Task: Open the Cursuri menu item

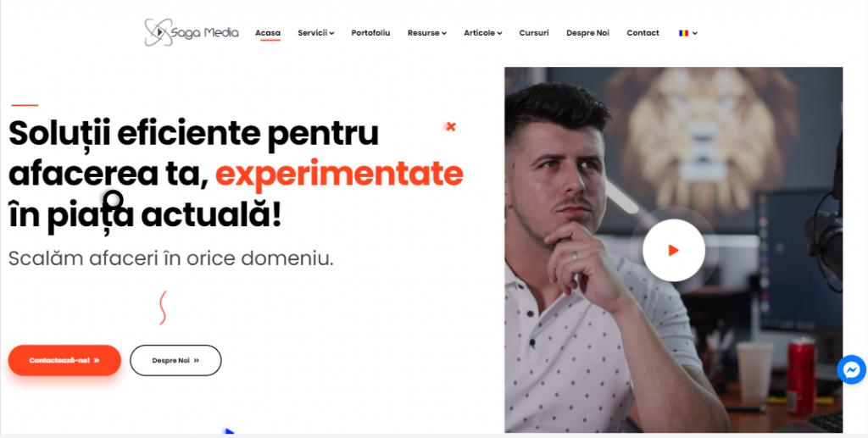Action: [x=534, y=33]
